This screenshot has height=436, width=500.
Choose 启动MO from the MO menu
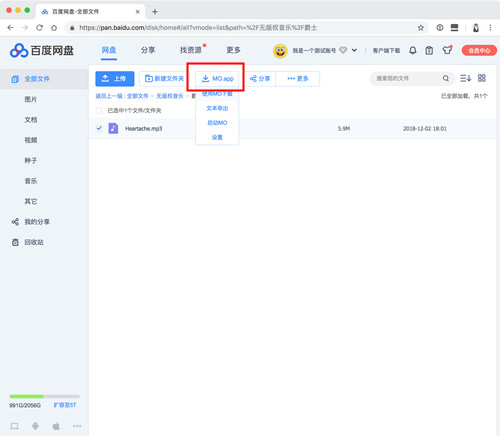(x=217, y=123)
